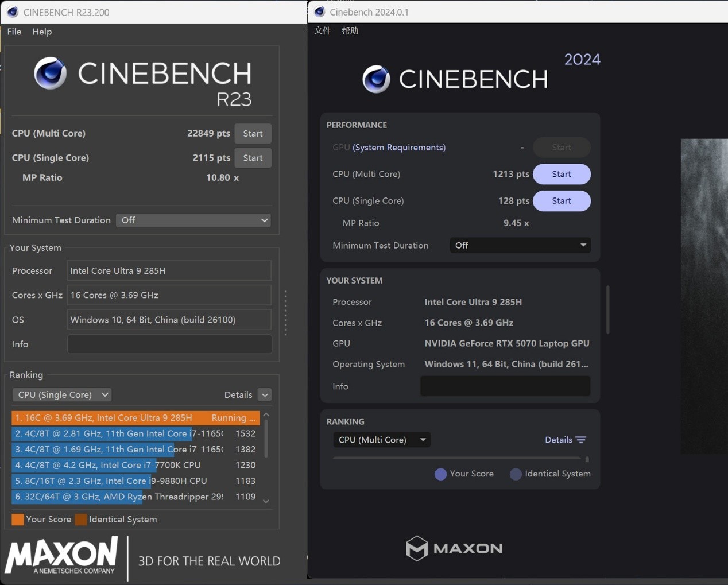Open the CPU (Single Core) ranking dropdown
The height and width of the screenshot is (585, 728).
62,395
